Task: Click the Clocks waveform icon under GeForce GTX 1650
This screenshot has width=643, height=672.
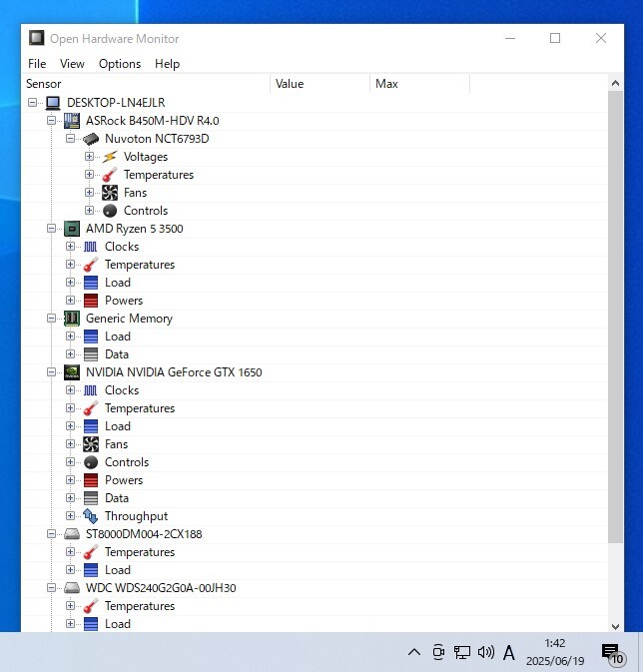Action: (x=91, y=390)
